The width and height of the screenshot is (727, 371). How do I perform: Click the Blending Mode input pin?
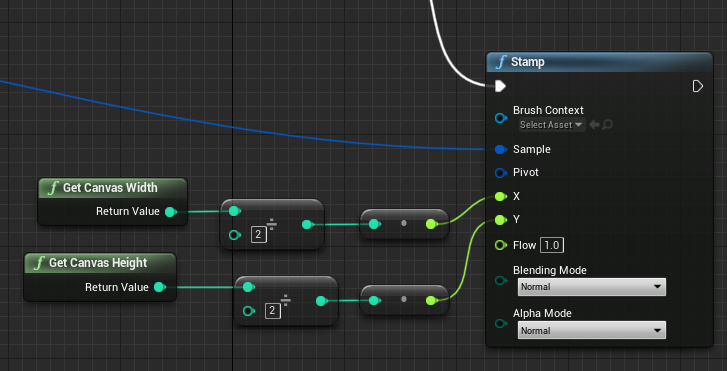[500, 281]
